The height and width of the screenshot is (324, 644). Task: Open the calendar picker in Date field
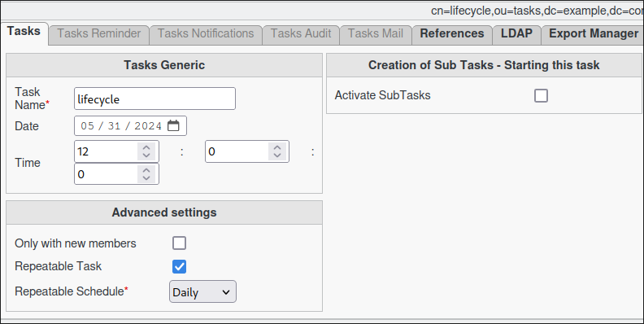(173, 126)
